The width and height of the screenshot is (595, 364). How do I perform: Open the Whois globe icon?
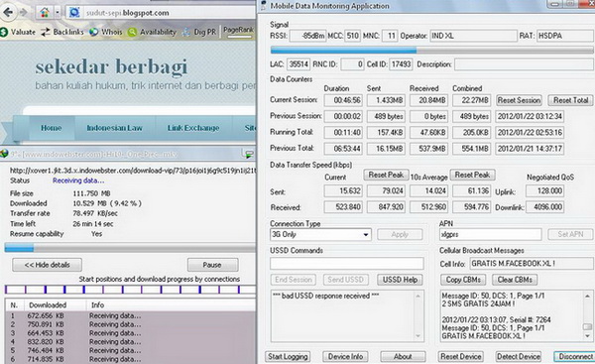pos(94,33)
